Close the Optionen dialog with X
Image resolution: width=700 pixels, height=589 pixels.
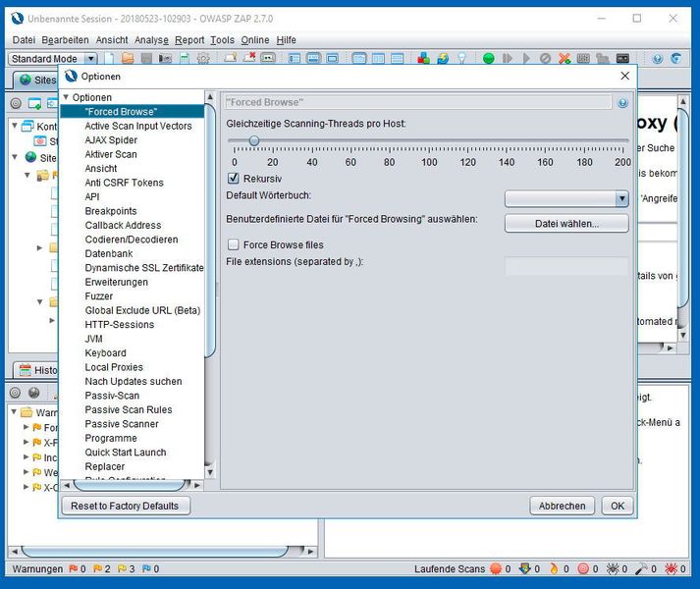click(x=625, y=76)
